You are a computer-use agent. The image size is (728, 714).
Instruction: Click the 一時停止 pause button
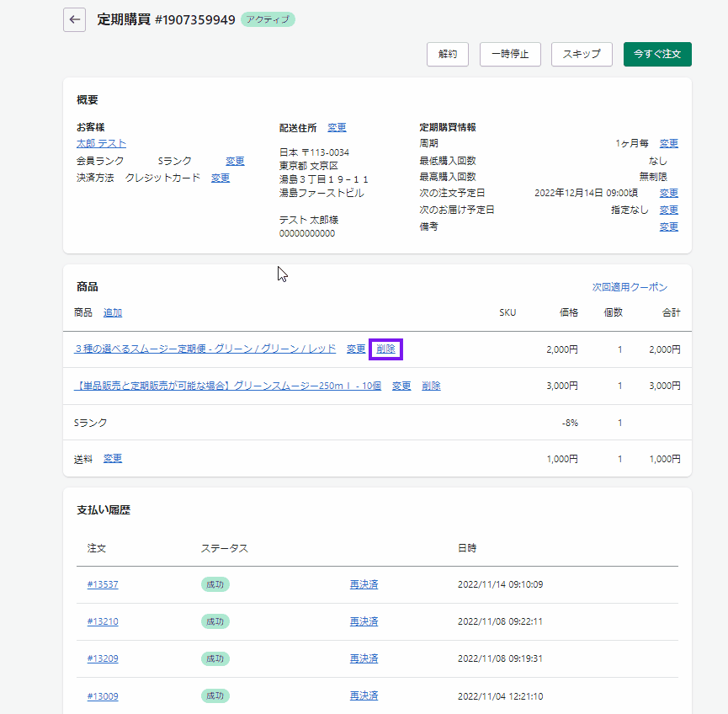[x=510, y=54]
